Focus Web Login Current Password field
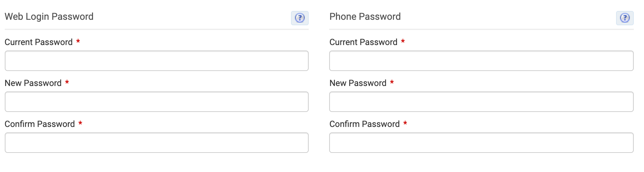Screen dimensions: 644x172 [157, 61]
